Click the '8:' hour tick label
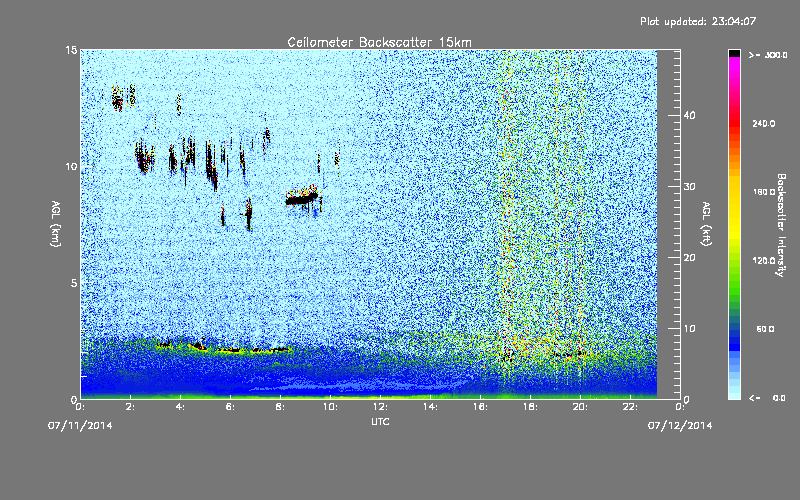The image size is (800, 500). click(280, 407)
